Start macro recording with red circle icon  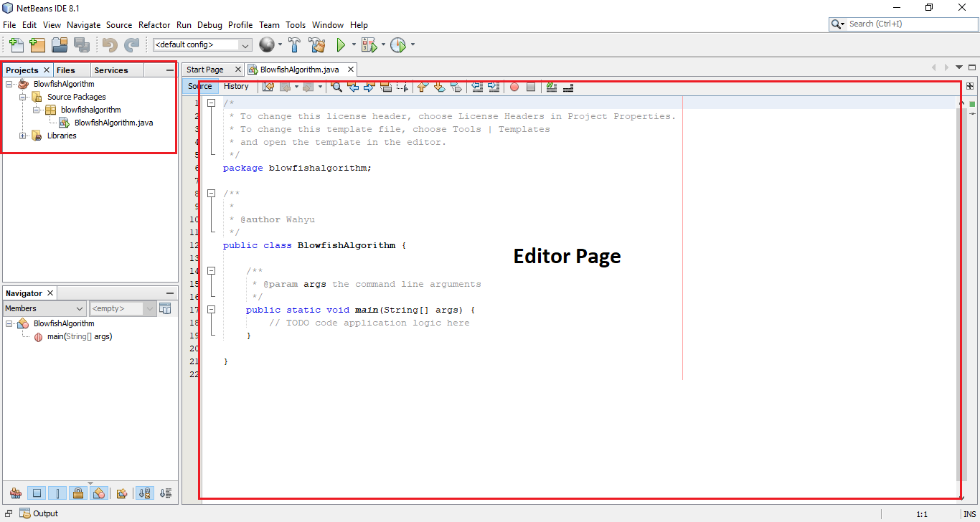coord(514,87)
